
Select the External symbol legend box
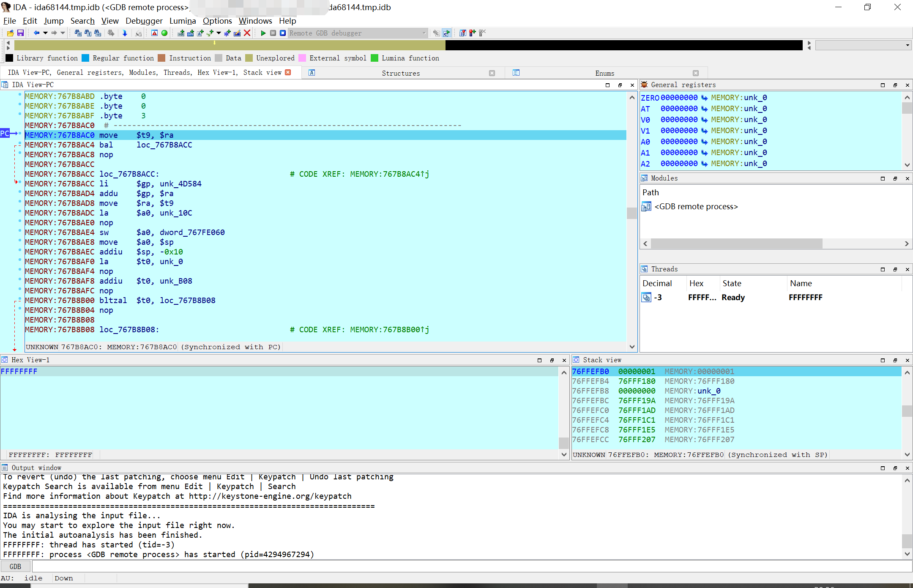[x=302, y=58]
